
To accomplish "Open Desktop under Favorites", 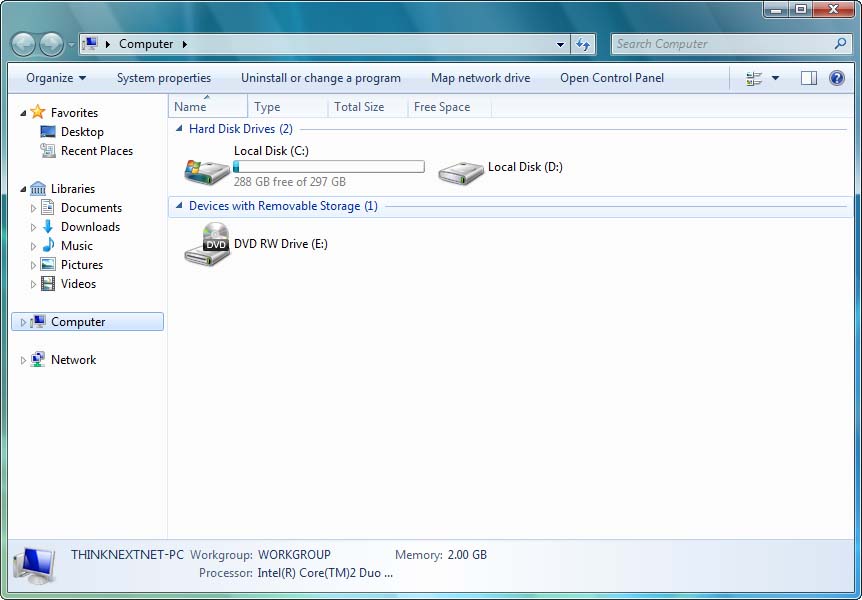I will pos(82,132).
